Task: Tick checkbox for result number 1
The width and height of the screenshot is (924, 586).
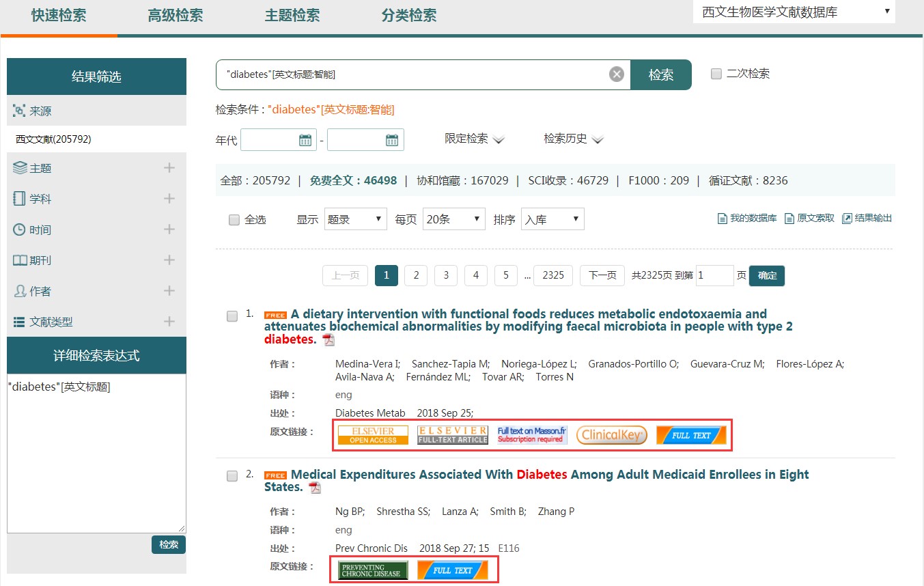Action: (232, 316)
